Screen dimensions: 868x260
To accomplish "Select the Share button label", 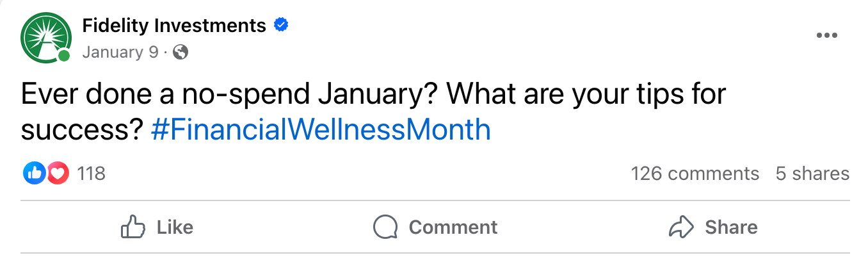I will (x=731, y=227).
